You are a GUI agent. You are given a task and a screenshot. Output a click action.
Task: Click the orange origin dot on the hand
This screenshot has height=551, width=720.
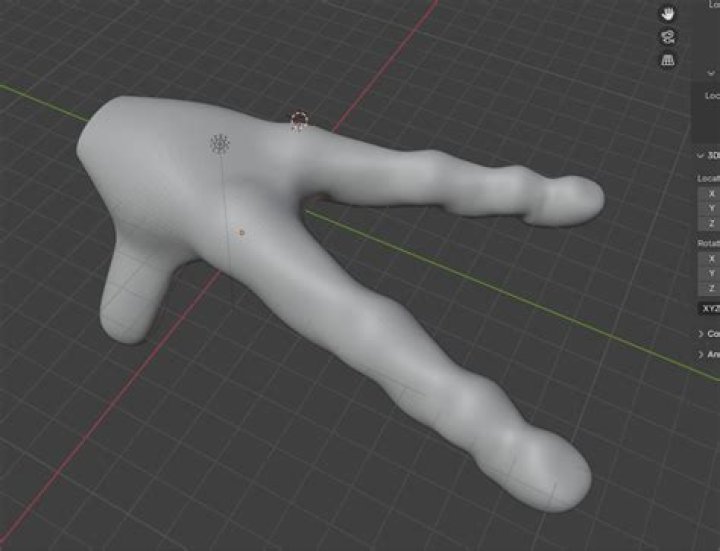point(242,232)
